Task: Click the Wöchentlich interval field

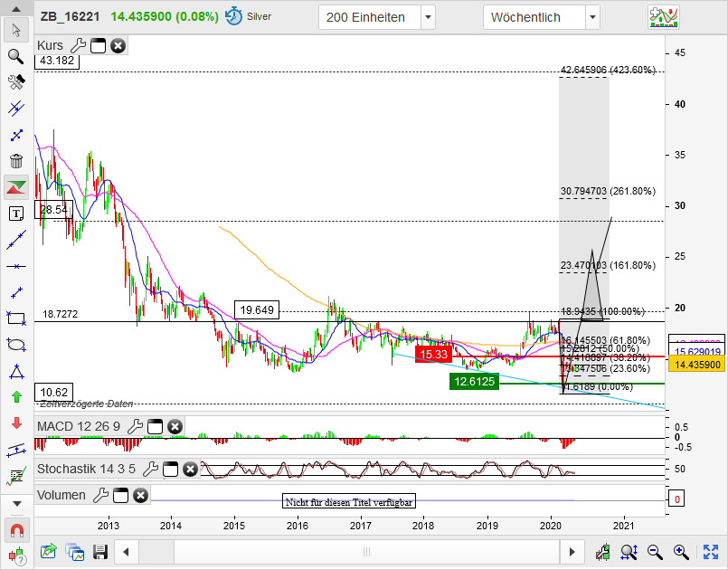Action: [534, 18]
